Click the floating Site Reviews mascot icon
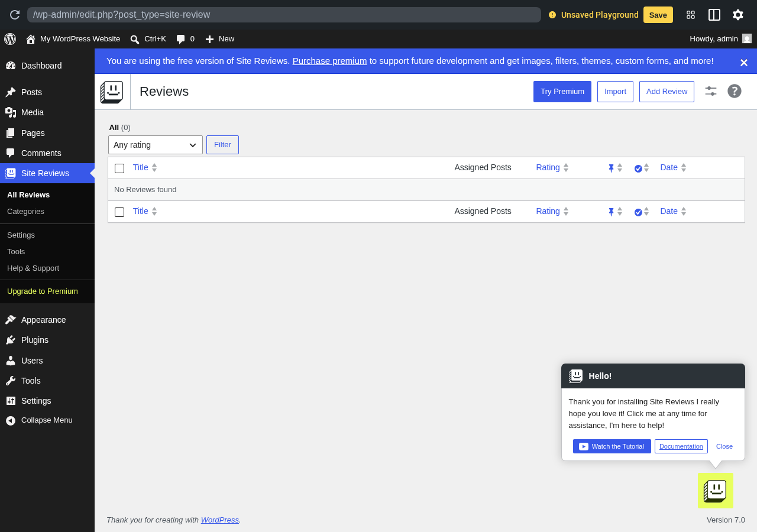 (x=716, y=491)
